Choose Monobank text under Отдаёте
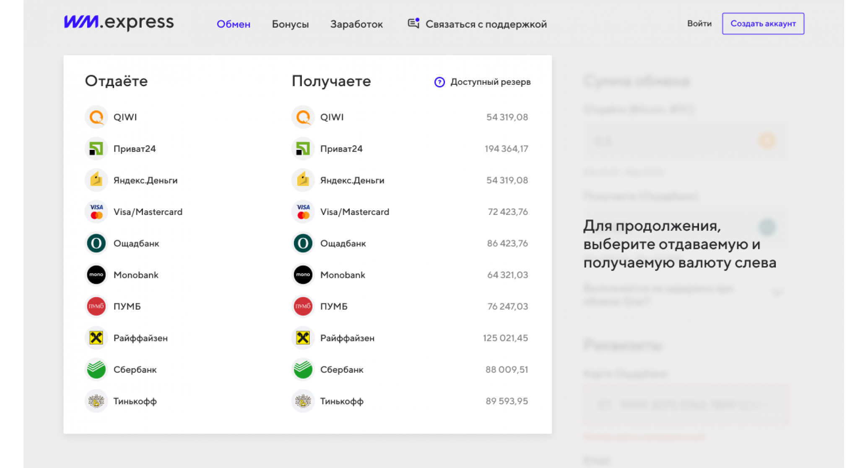 tap(136, 275)
